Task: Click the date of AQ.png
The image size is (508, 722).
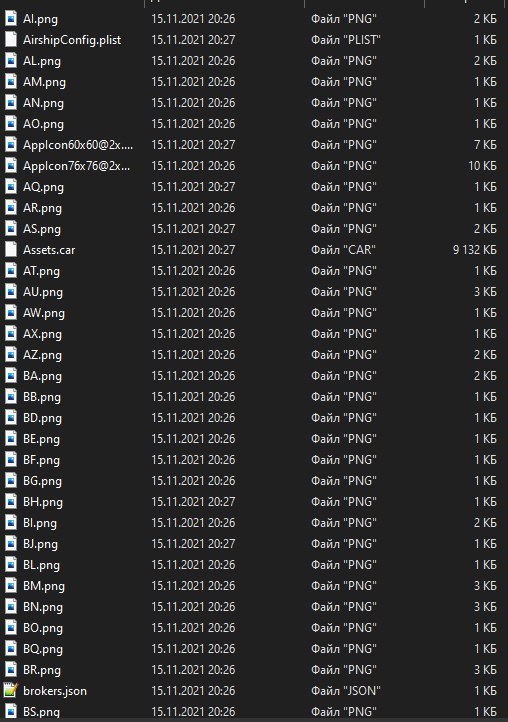Action: point(193,187)
